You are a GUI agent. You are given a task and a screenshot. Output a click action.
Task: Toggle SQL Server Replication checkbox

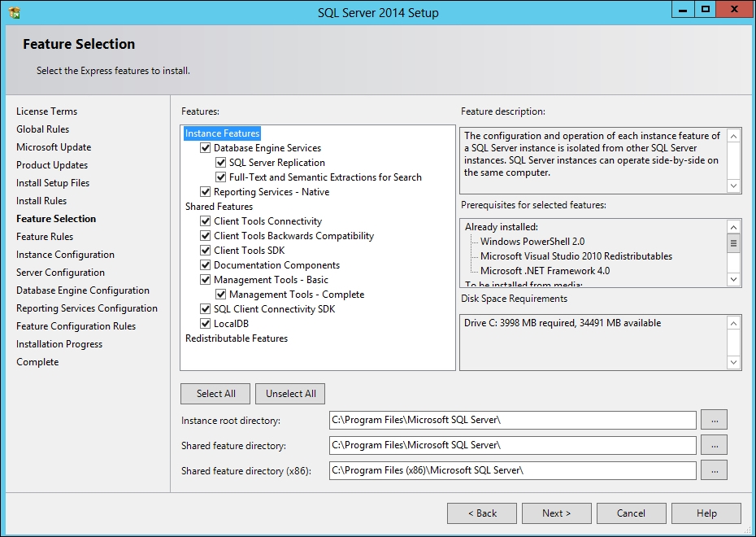(x=221, y=163)
